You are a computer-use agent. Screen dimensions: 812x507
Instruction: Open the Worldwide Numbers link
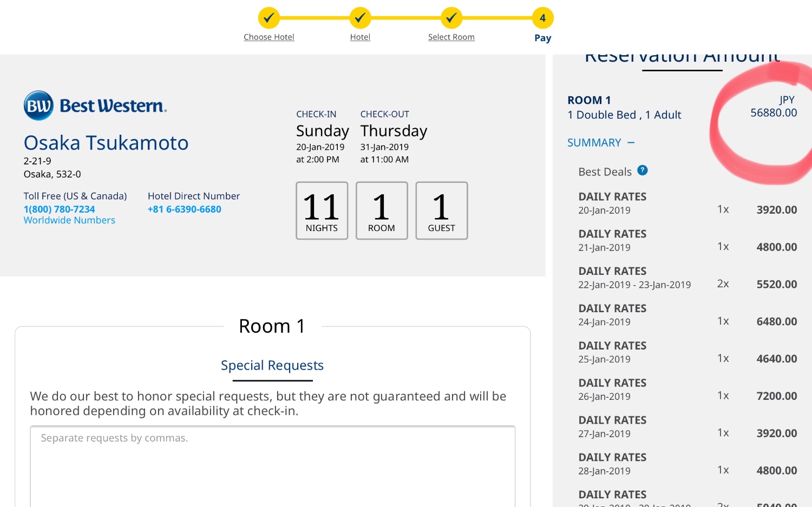[x=69, y=220]
